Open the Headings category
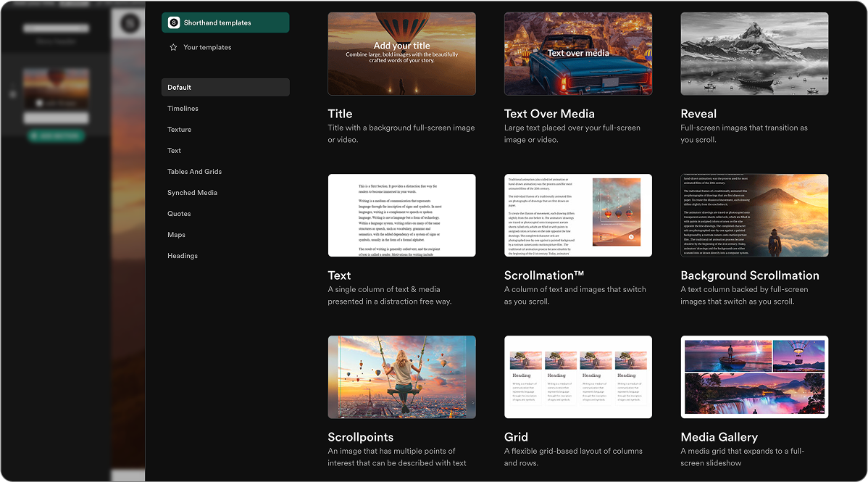The image size is (868, 482). pos(183,255)
